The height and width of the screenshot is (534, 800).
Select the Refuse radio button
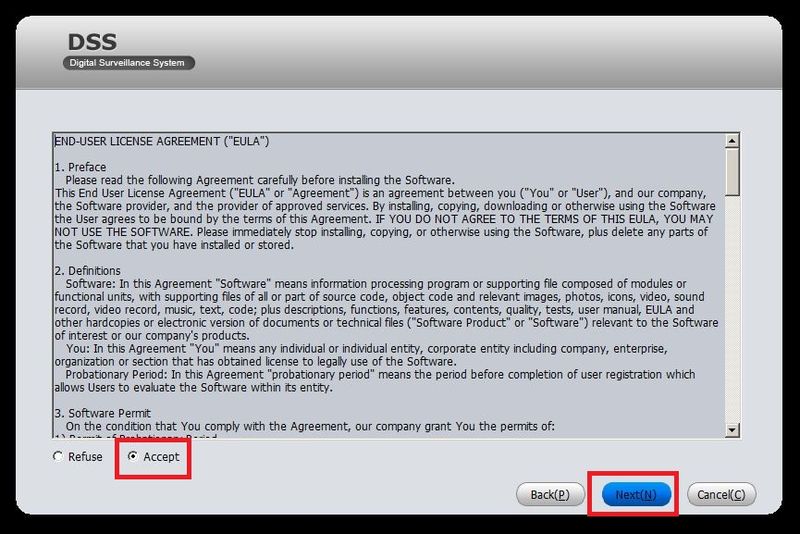[x=58, y=456]
